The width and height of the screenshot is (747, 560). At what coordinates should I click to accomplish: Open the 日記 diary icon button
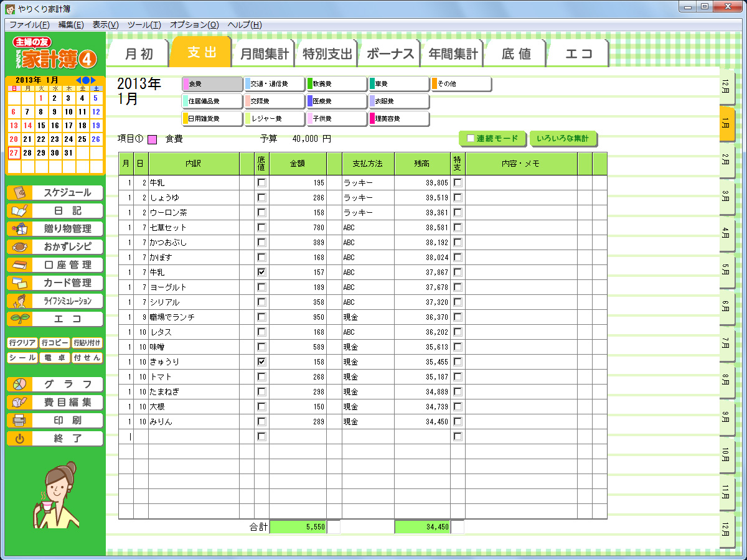tap(55, 211)
